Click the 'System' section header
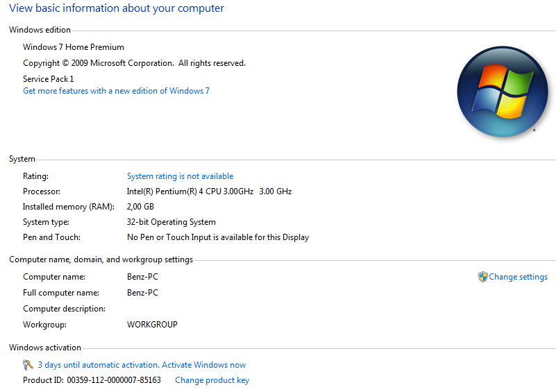Viewport: 556px width, 392px height. pos(22,159)
